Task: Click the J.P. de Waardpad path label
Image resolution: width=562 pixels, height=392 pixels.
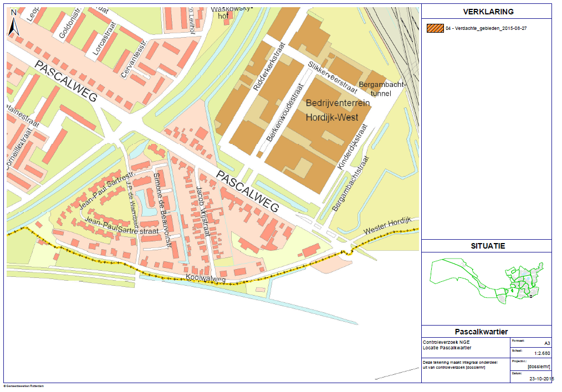Action: (x=132, y=205)
